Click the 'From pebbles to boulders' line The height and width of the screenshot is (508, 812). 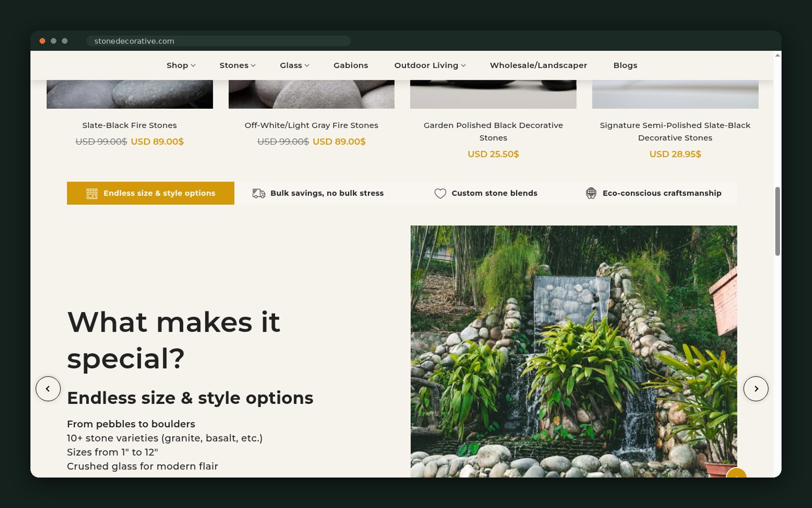click(x=131, y=424)
